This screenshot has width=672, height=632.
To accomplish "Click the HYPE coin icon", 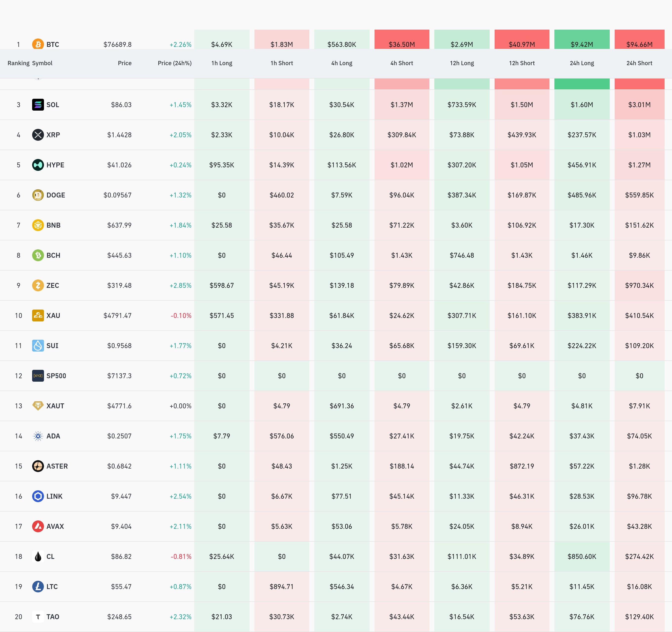I will [38, 165].
